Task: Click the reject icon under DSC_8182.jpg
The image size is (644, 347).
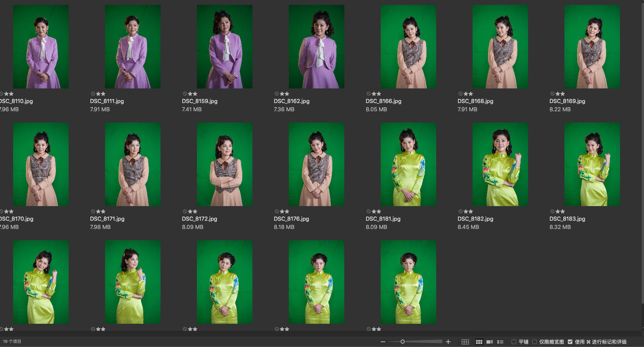Action: pyautogui.click(x=460, y=211)
